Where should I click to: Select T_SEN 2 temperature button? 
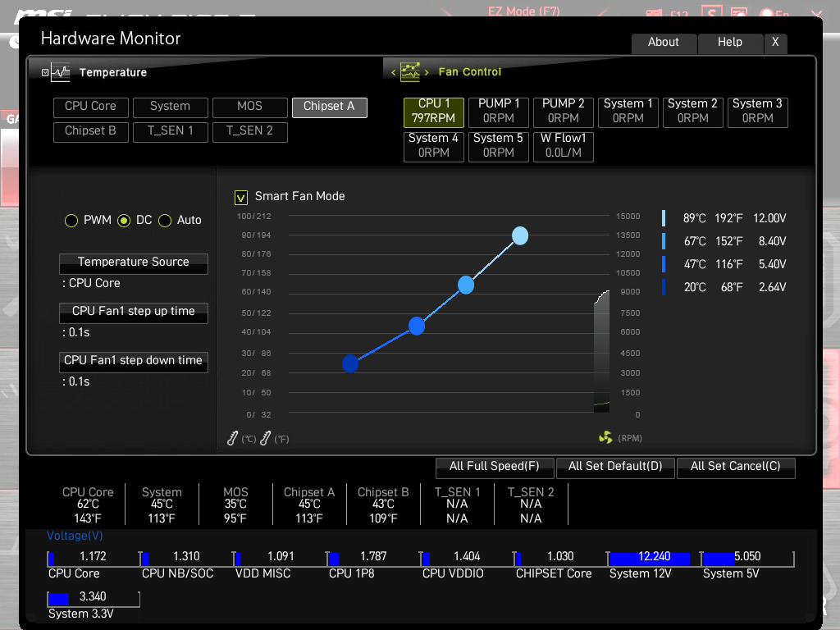coord(249,131)
